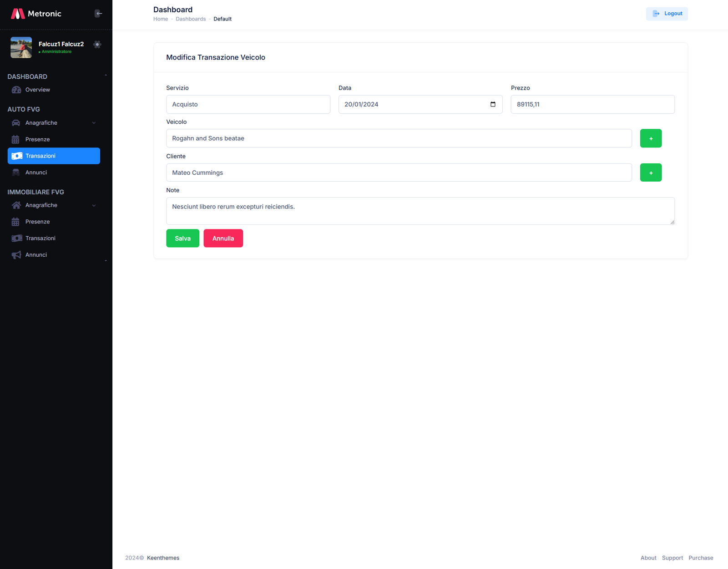The image size is (728, 569).
Task: Click the Metronic logo icon
Action: pos(18,14)
